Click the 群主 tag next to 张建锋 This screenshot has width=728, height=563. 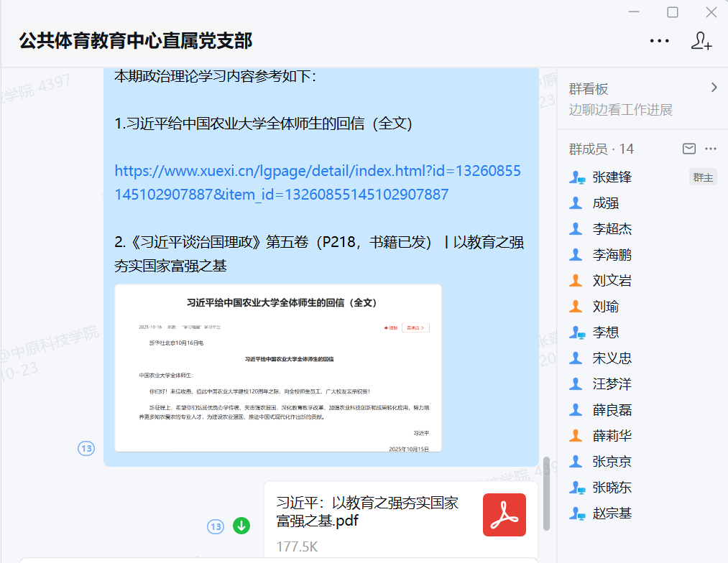[x=702, y=177]
